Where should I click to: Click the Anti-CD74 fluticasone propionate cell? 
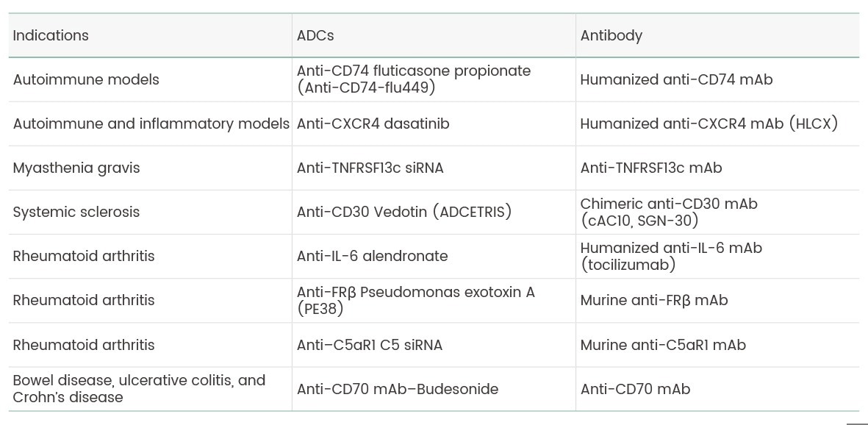[413, 79]
